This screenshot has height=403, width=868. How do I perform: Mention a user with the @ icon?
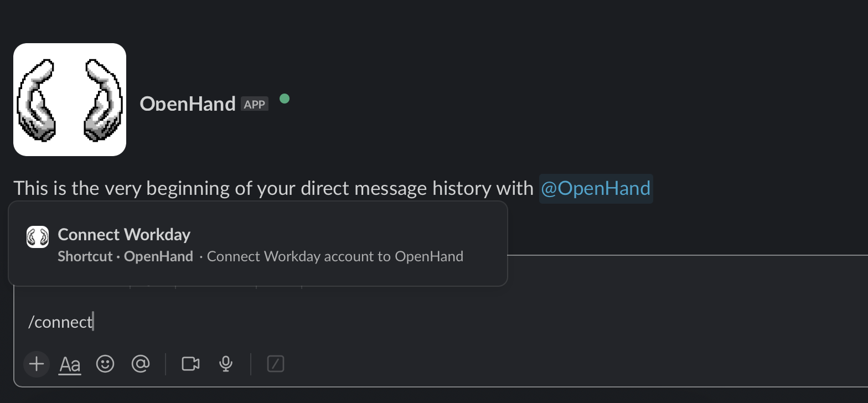(x=141, y=364)
